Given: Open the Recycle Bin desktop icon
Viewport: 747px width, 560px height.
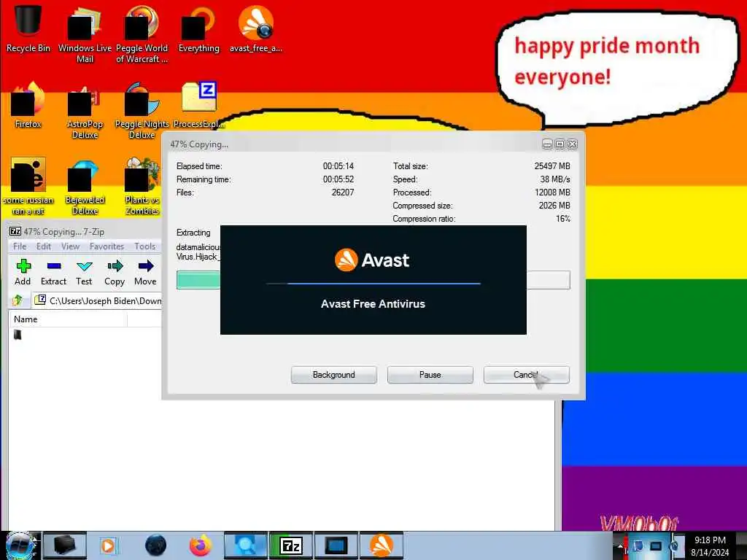Looking at the screenshot, I should (28, 28).
